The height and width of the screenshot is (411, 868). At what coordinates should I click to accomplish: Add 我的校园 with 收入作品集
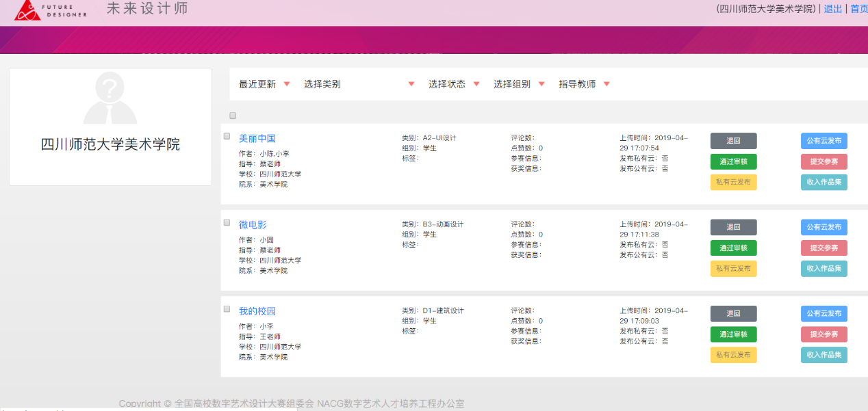[824, 355]
